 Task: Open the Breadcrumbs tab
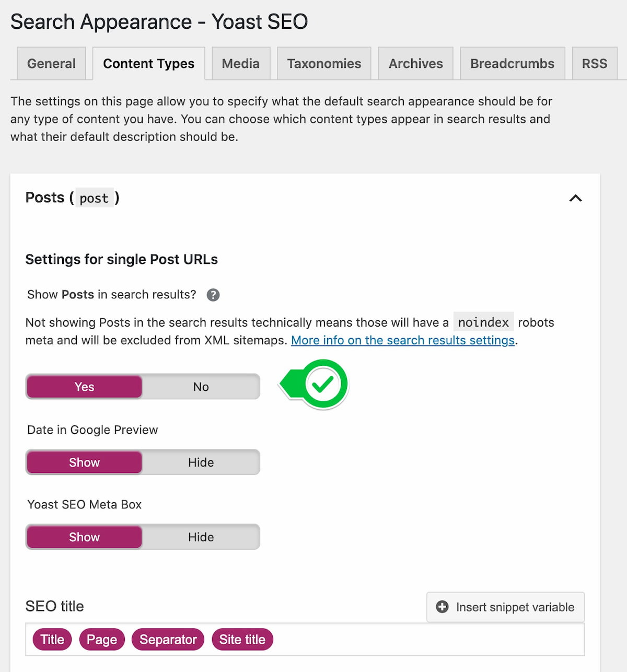pyautogui.click(x=512, y=64)
